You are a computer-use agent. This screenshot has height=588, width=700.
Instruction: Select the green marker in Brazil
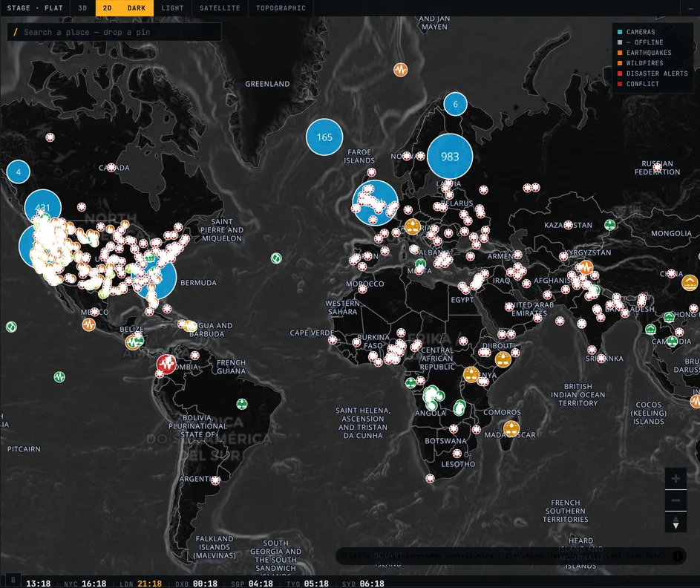pos(242,404)
